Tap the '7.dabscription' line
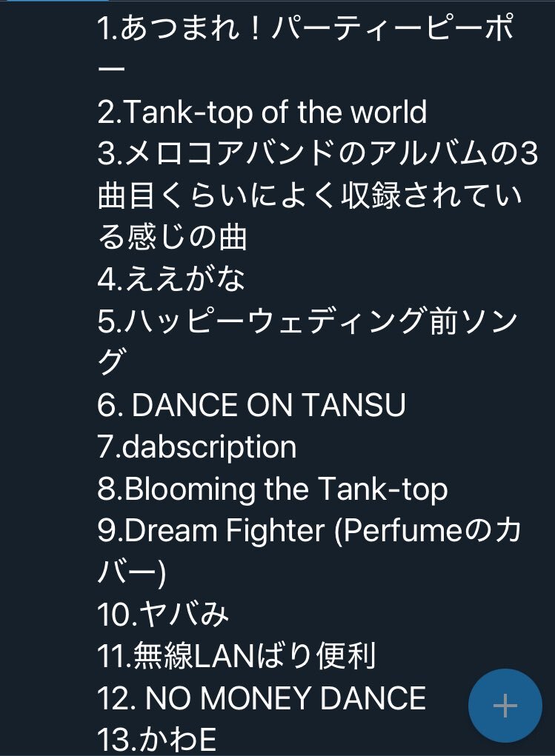 197,446
